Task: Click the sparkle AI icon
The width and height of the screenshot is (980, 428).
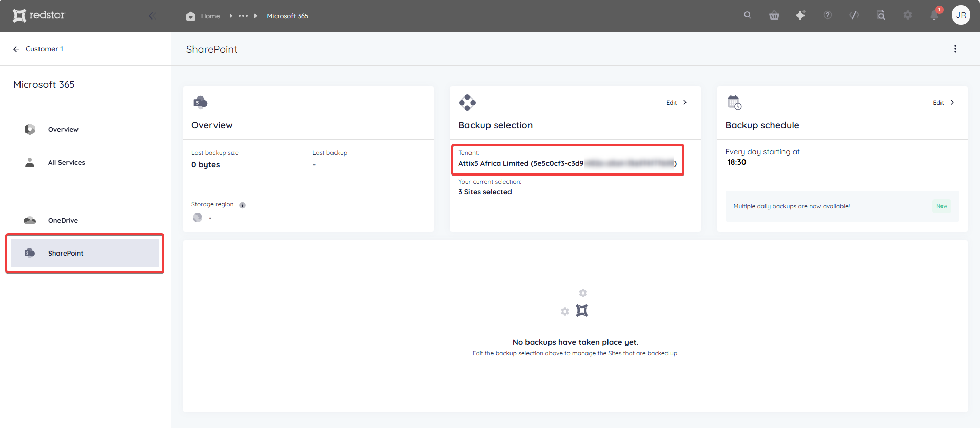Action: click(800, 15)
